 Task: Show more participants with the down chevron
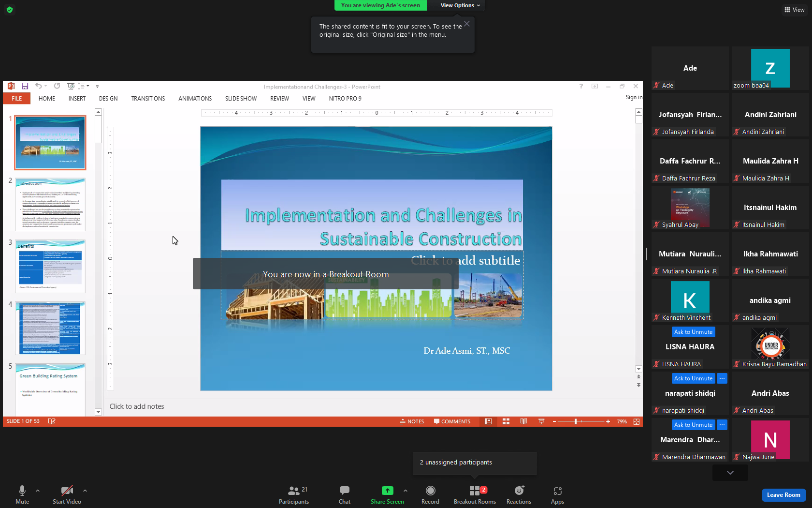point(730,473)
